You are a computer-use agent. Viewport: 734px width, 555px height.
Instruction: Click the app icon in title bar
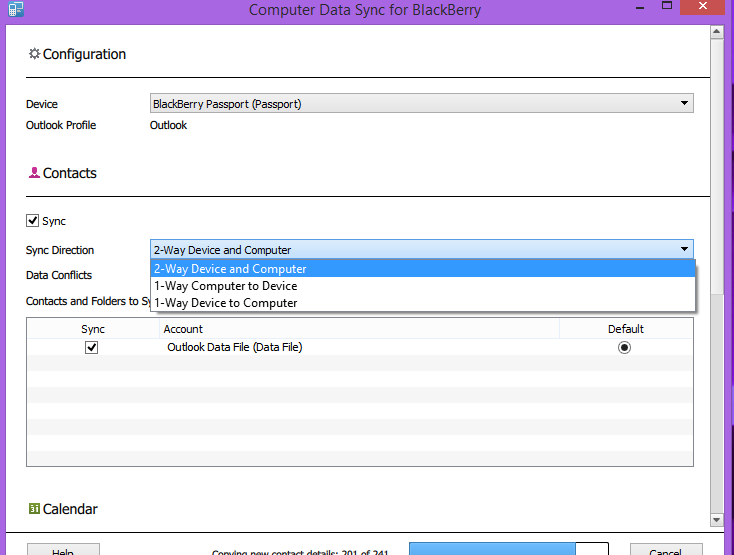(15, 8)
